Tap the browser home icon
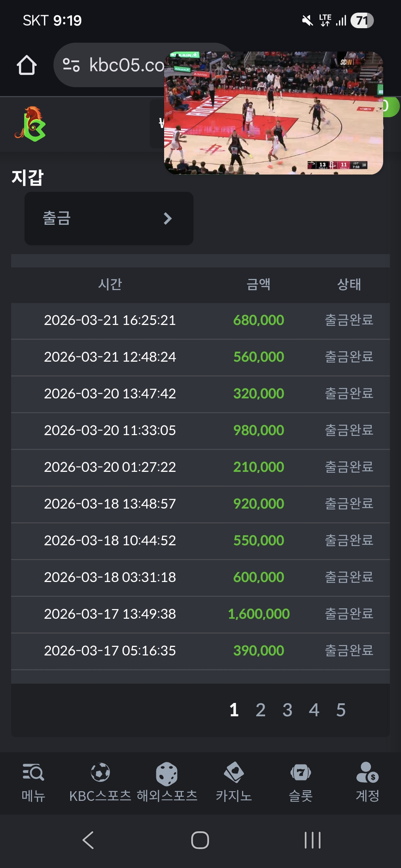401x868 pixels. [x=27, y=65]
